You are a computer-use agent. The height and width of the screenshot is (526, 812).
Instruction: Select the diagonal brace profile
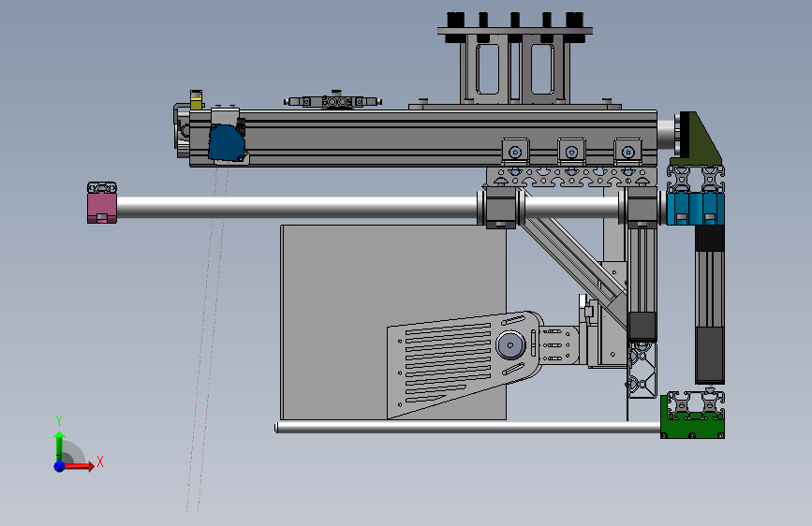coord(573,256)
